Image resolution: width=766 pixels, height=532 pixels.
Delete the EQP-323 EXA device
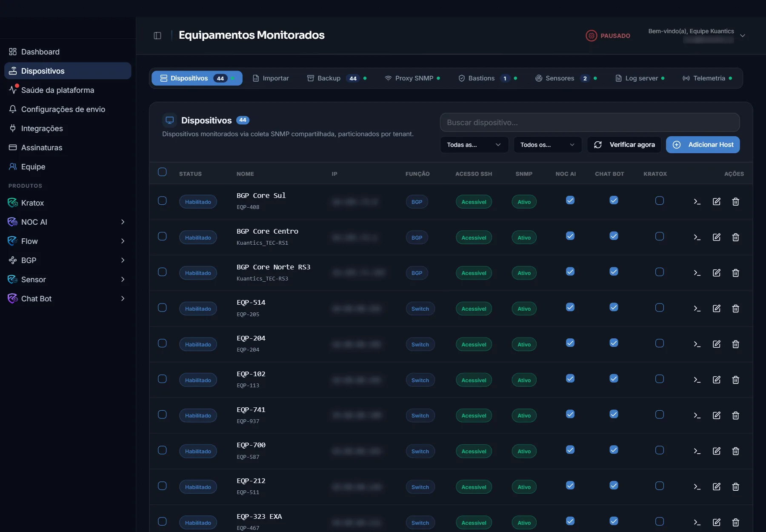click(x=735, y=522)
